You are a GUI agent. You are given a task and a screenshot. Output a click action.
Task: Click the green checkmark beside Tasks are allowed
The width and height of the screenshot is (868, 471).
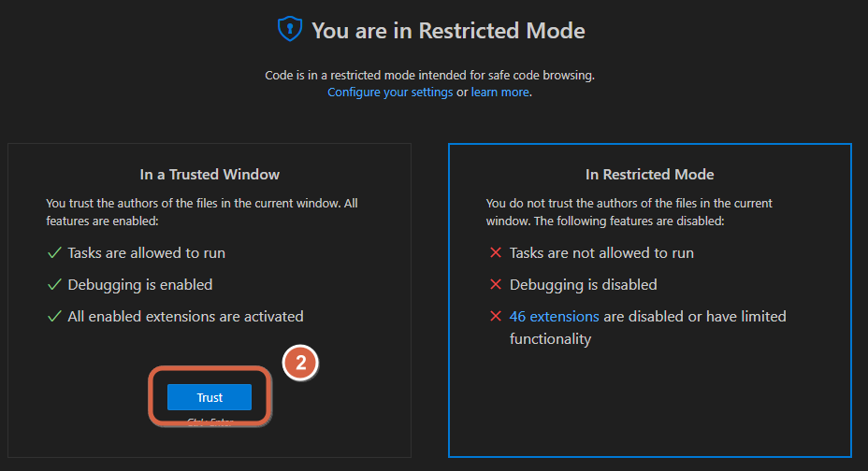tap(54, 253)
